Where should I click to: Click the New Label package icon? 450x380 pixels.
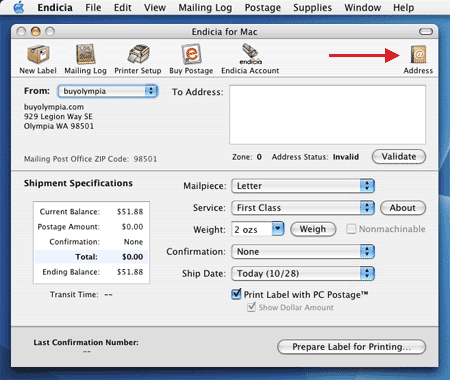tap(38, 54)
